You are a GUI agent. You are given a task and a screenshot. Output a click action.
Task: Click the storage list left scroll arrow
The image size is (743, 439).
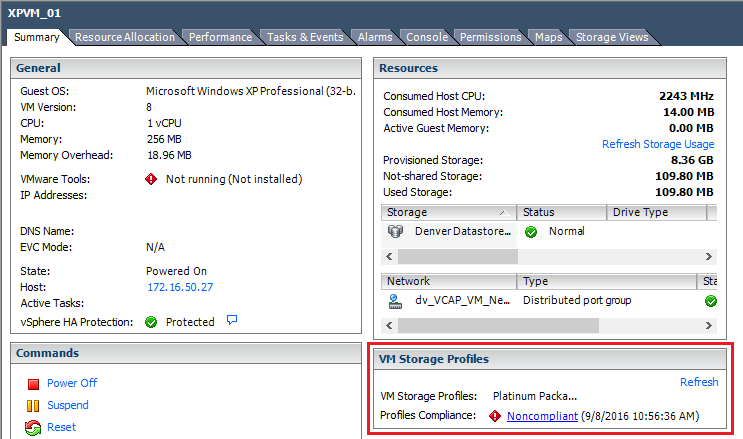390,256
